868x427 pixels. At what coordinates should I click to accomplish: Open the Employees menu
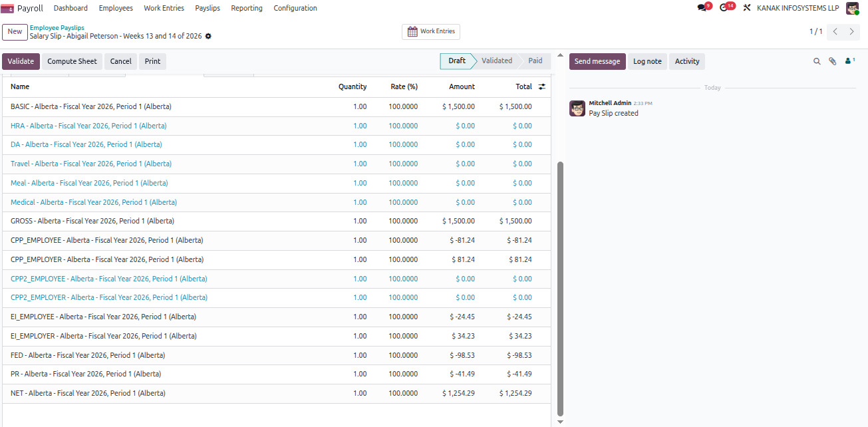116,8
